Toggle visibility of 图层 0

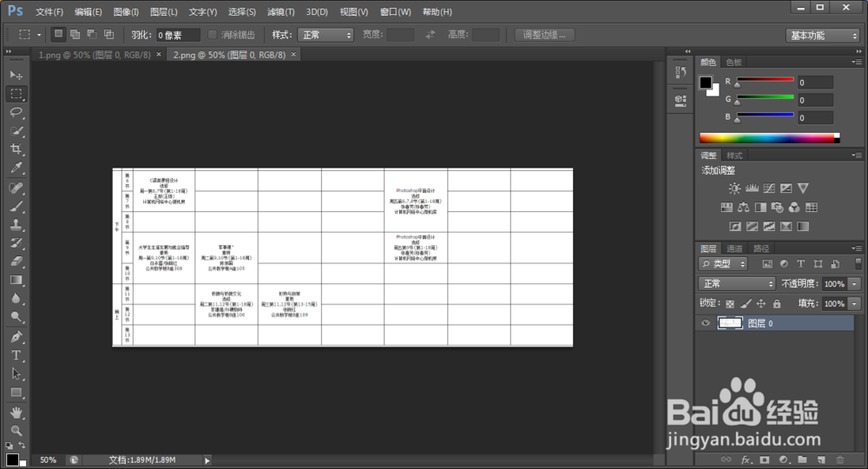[705, 323]
